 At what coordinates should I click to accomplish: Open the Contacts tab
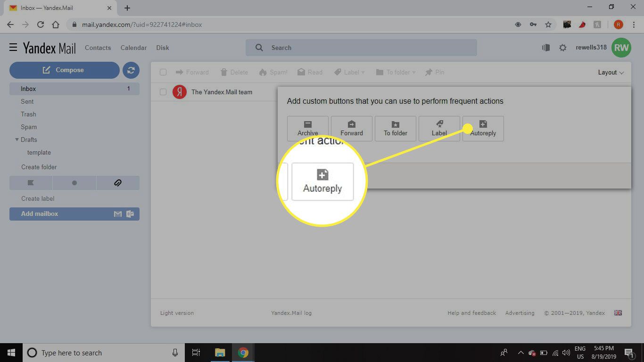98,48
